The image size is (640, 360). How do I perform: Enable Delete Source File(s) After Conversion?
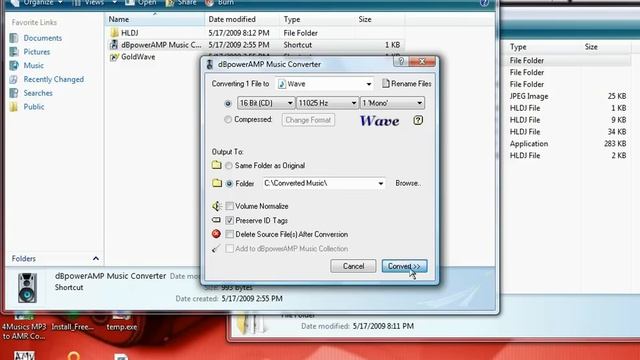229,234
